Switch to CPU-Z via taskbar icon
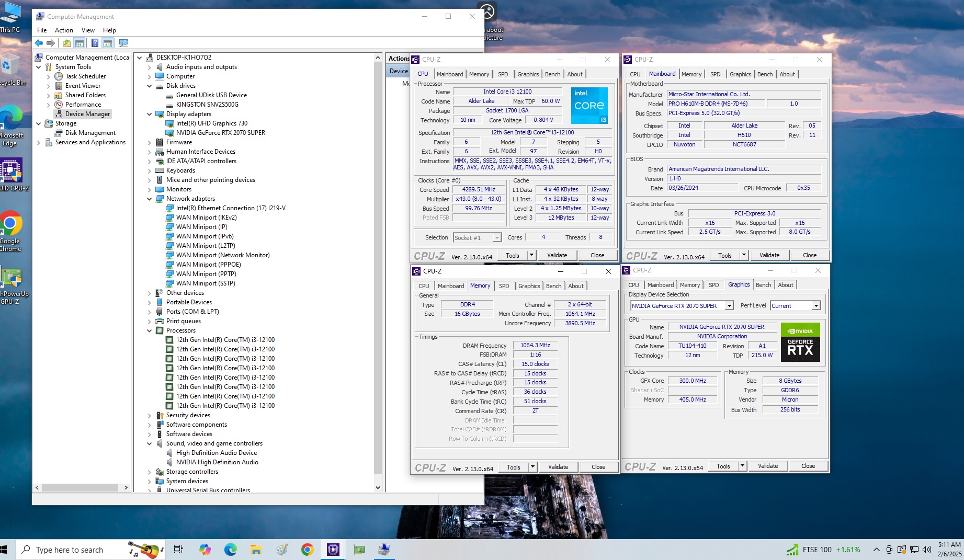 point(333,550)
